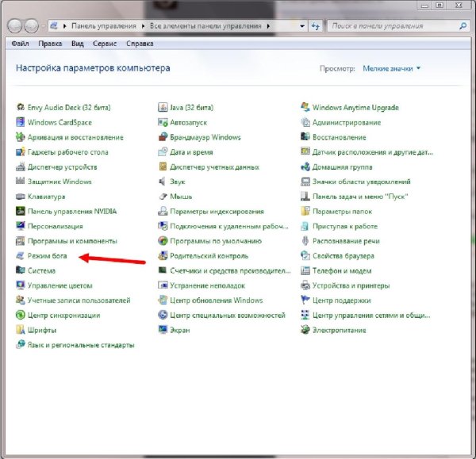Click the Распознавание речи microphone icon
The width and height of the screenshot is (476, 459).
[305, 240]
